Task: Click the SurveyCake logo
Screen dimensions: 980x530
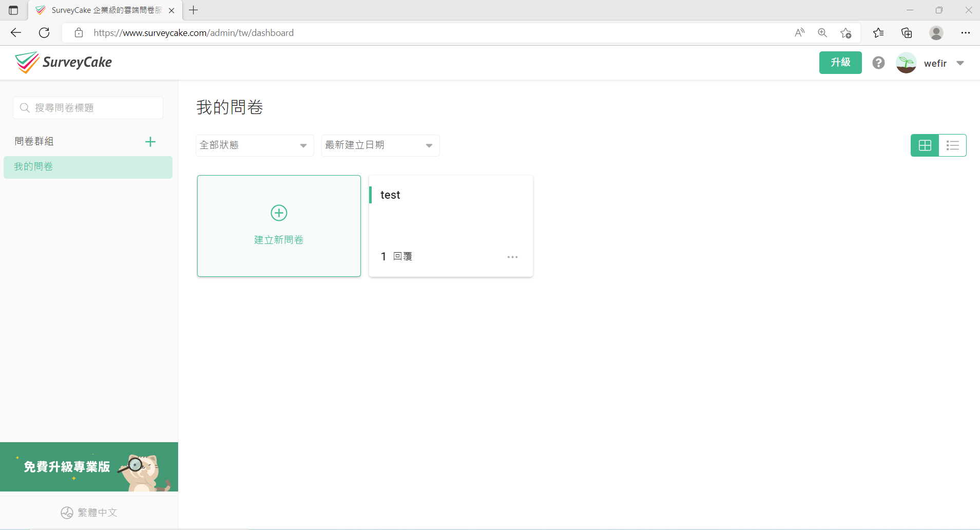Action: click(63, 63)
